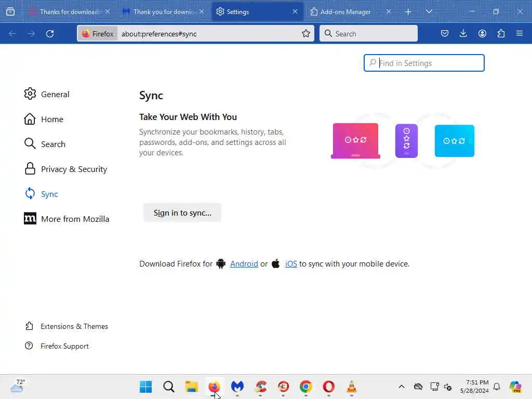Open Google Chrome from taskbar
The width and height of the screenshot is (532, 399).
click(x=305, y=387)
